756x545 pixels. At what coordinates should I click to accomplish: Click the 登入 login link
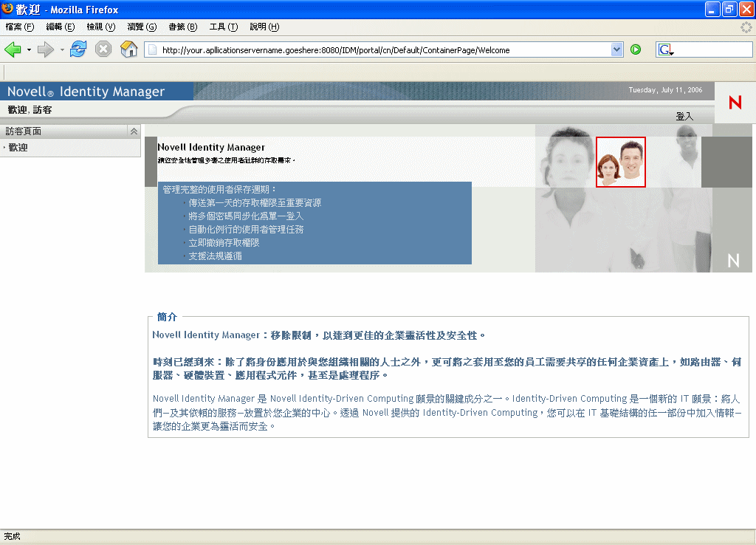(684, 116)
